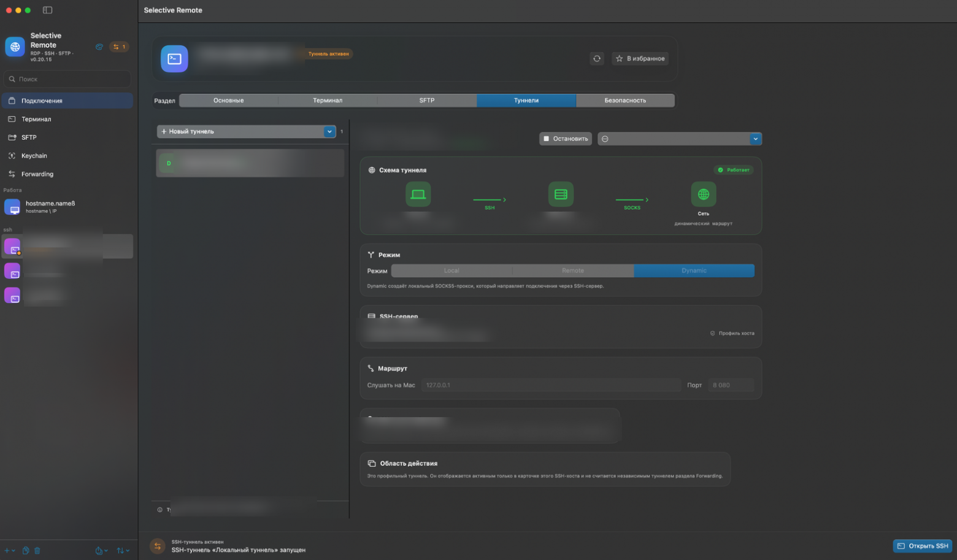Viewport: 957px width, 560px height.
Task: Open the actions dropdown next to Остановить
Action: click(x=680, y=139)
